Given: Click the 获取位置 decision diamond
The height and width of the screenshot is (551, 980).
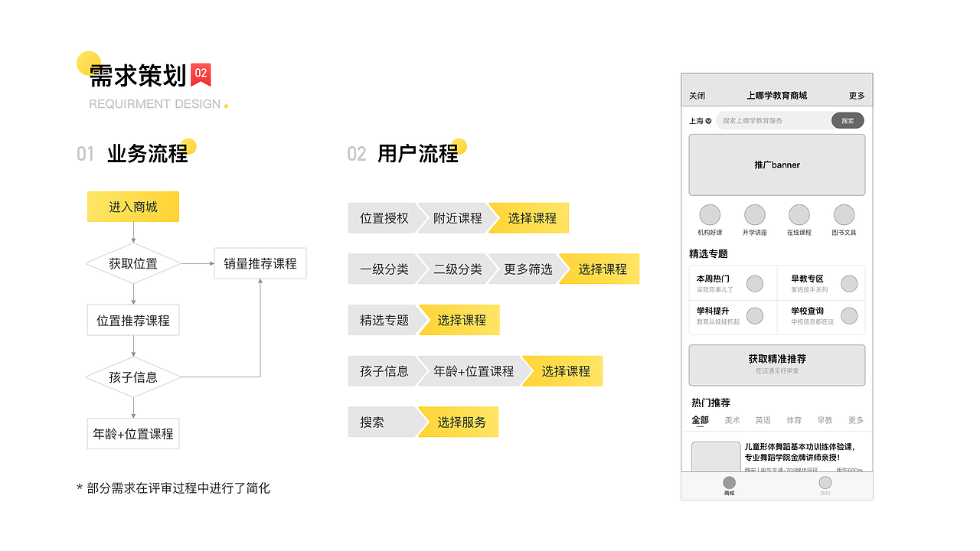Looking at the screenshot, I should pos(133,263).
